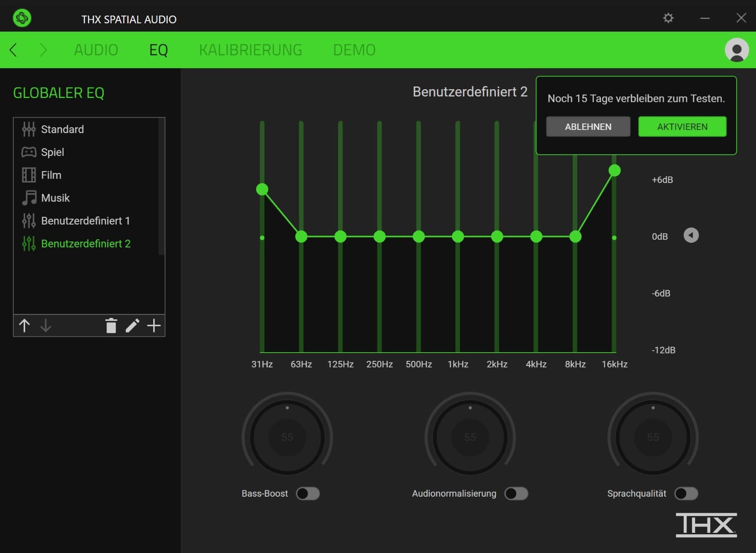Select the Benutzerdefiniert 2 preset
Viewport: 756px width, 553px height.
(86, 244)
